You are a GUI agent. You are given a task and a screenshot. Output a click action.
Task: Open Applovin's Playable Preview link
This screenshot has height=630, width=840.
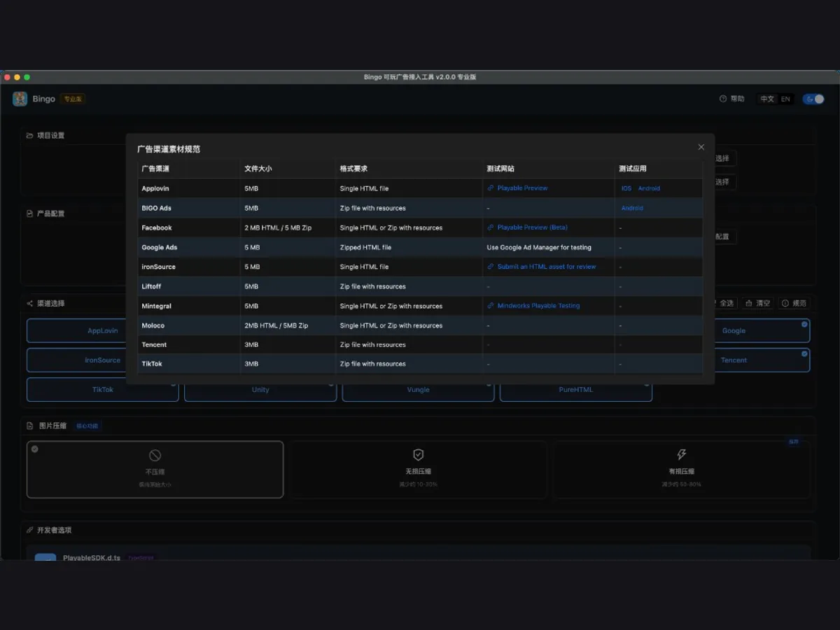pyautogui.click(x=518, y=188)
